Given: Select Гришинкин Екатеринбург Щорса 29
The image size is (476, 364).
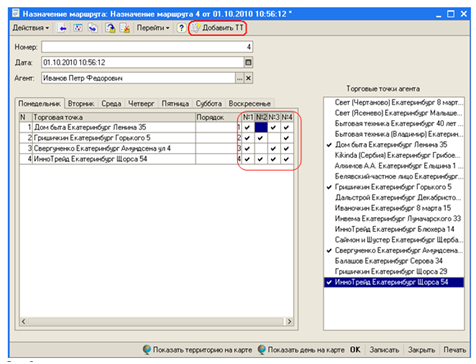Looking at the screenshot, I should [x=394, y=272].
